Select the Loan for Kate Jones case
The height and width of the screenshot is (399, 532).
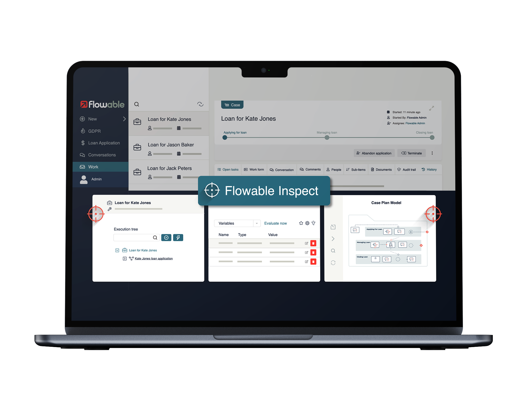[170, 119]
